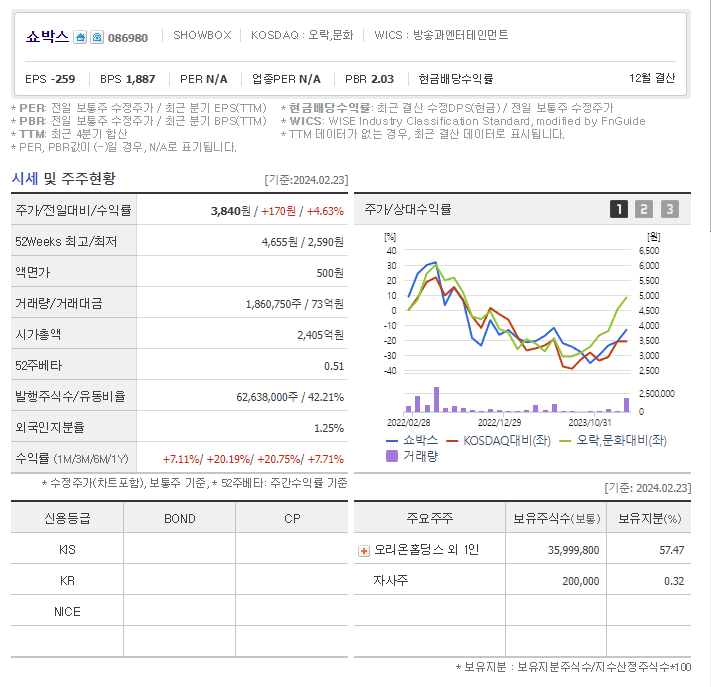Select the 57.47 ownership percentage
Screen dimensions: 711x687
[x=672, y=550]
